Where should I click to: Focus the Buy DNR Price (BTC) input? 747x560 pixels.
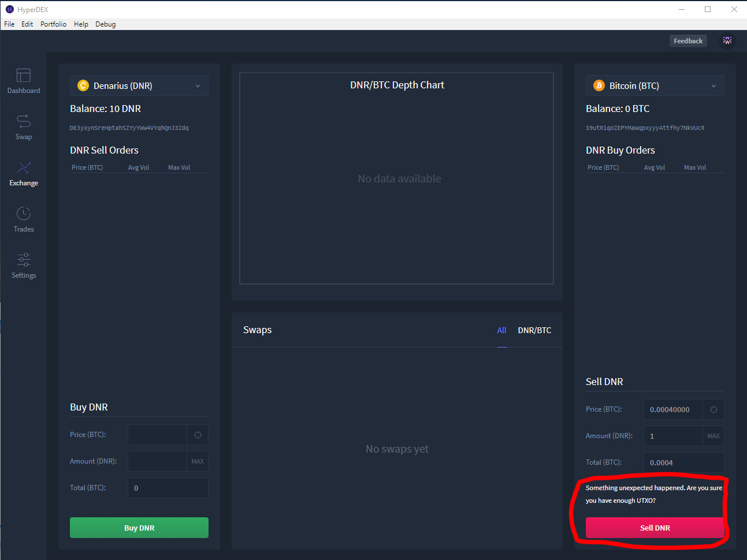tap(157, 435)
